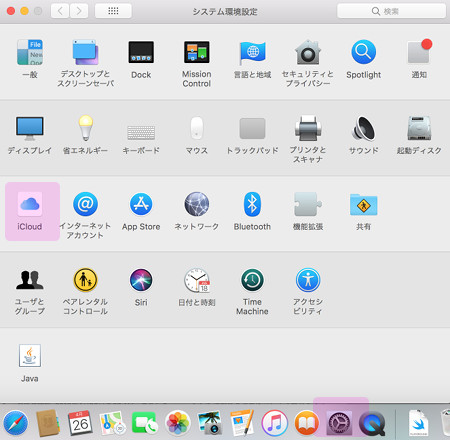
Task: Open Photos from the Dock
Action: pyautogui.click(x=178, y=423)
